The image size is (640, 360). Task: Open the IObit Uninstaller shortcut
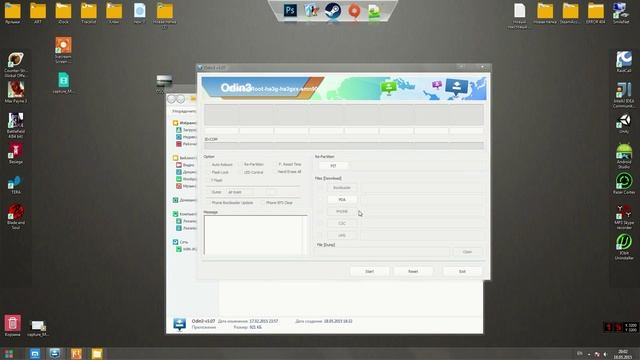click(624, 247)
